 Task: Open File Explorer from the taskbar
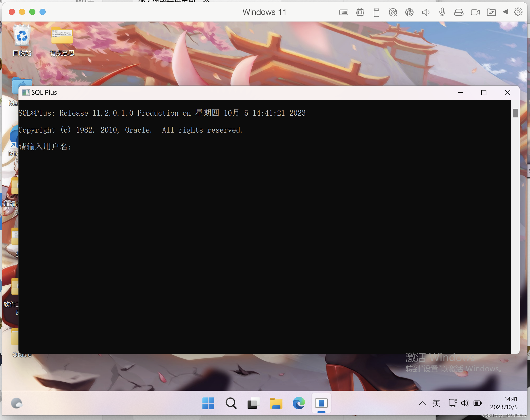(276, 403)
